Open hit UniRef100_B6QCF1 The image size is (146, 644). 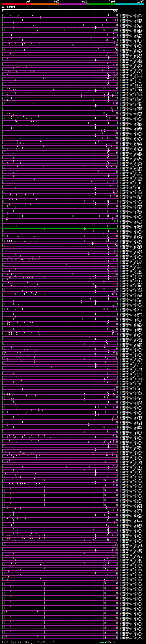pyautogui.click(x=131, y=30)
